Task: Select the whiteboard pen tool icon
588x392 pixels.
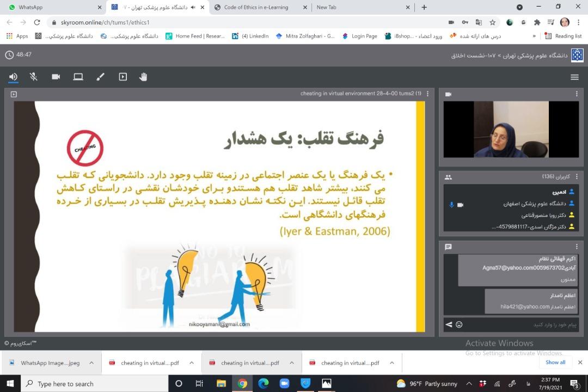Action: pyautogui.click(x=100, y=77)
